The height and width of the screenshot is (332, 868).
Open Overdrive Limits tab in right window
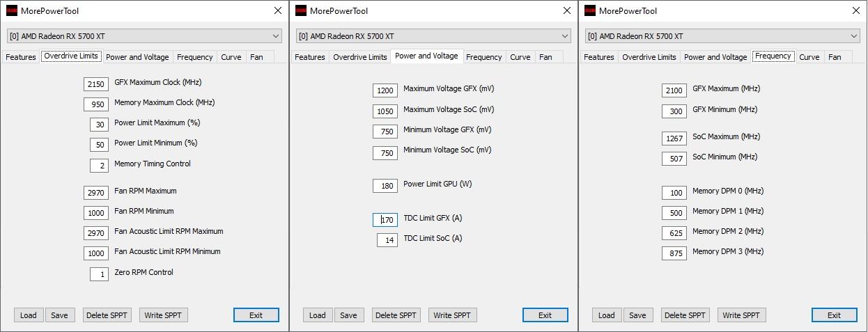[x=649, y=57]
